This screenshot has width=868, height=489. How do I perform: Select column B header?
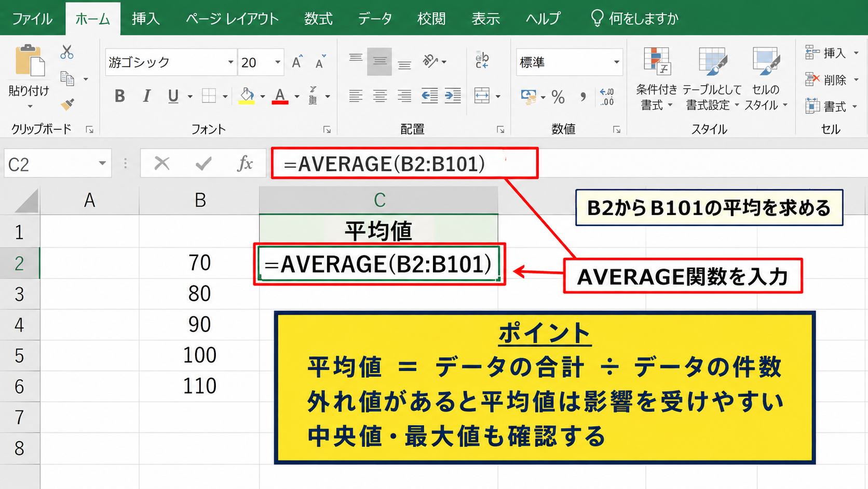[x=200, y=200]
